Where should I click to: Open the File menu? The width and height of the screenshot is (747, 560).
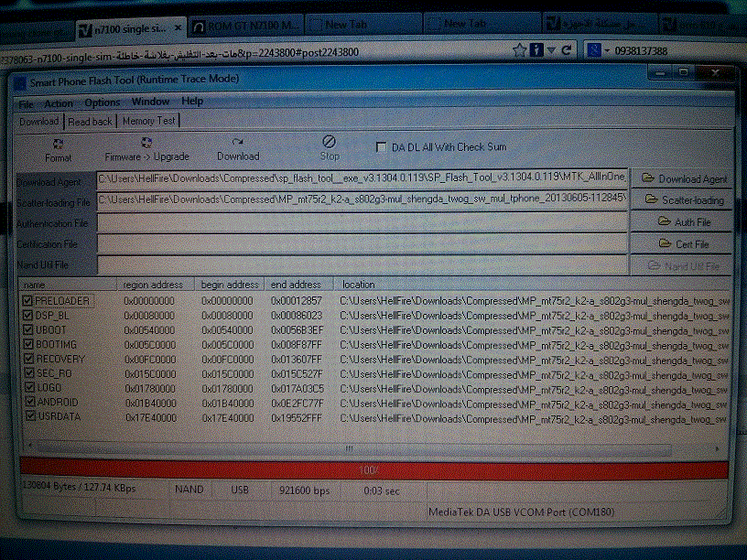(26, 104)
